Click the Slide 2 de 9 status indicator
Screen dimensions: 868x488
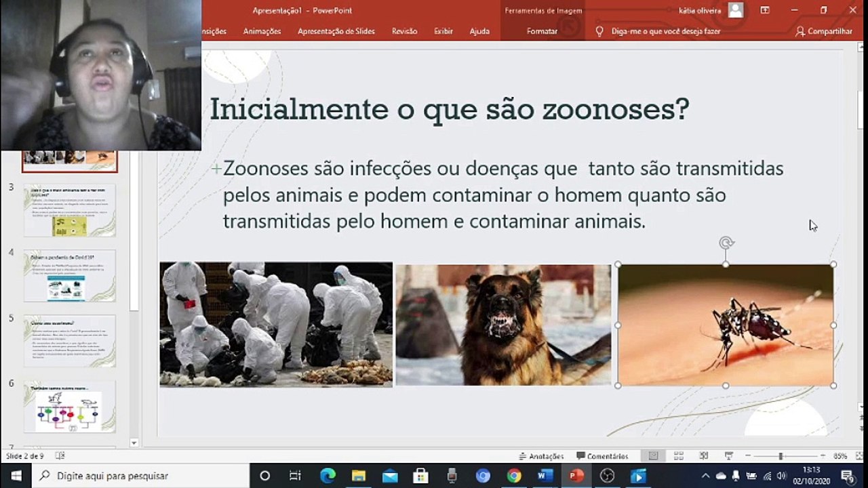[x=26, y=456]
